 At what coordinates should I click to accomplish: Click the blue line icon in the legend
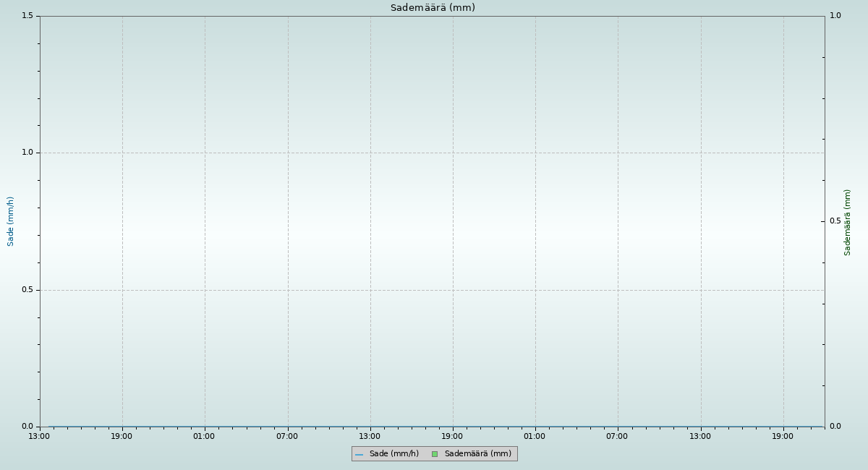359,455
